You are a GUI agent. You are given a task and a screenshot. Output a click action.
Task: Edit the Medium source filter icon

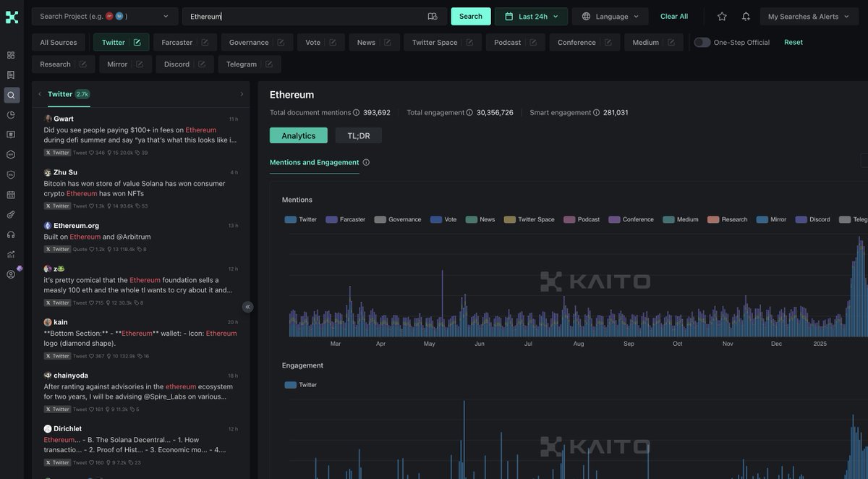pyautogui.click(x=671, y=43)
